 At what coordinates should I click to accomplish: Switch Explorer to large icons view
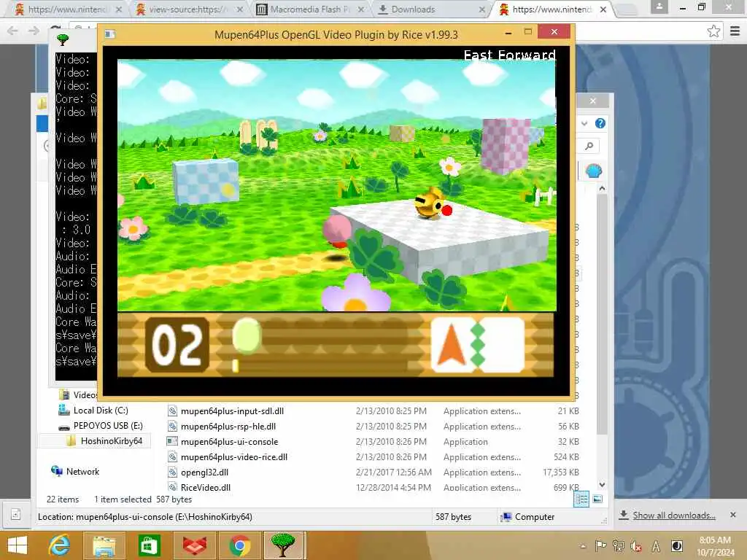point(597,499)
